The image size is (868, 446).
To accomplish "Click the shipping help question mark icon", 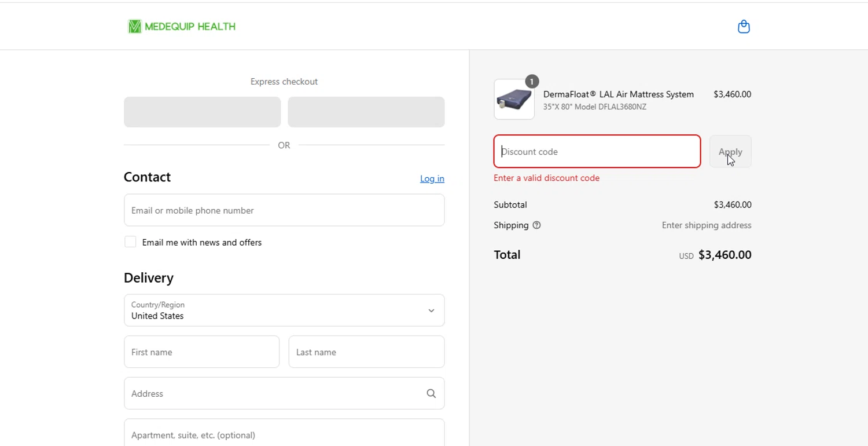I will (x=536, y=225).
